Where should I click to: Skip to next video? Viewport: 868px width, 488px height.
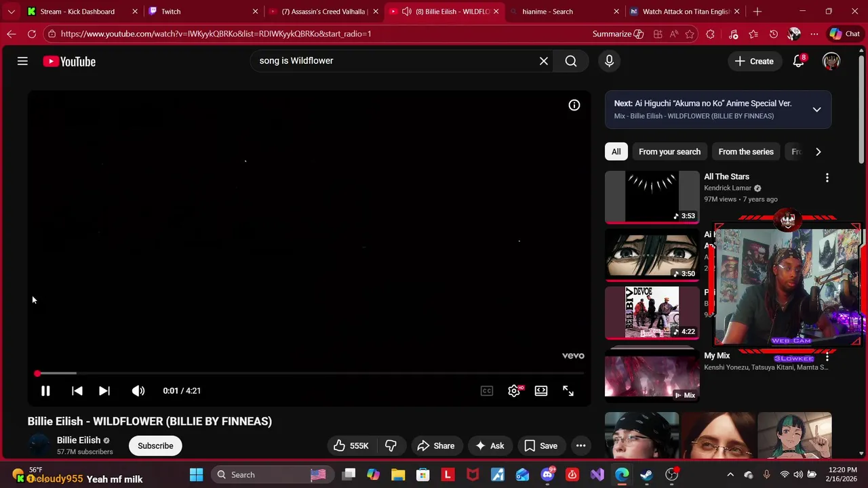click(104, 391)
